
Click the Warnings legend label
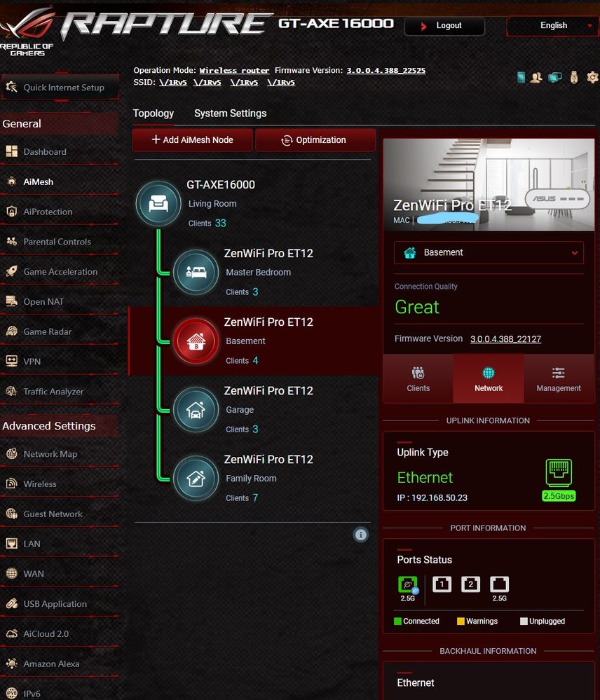482,621
